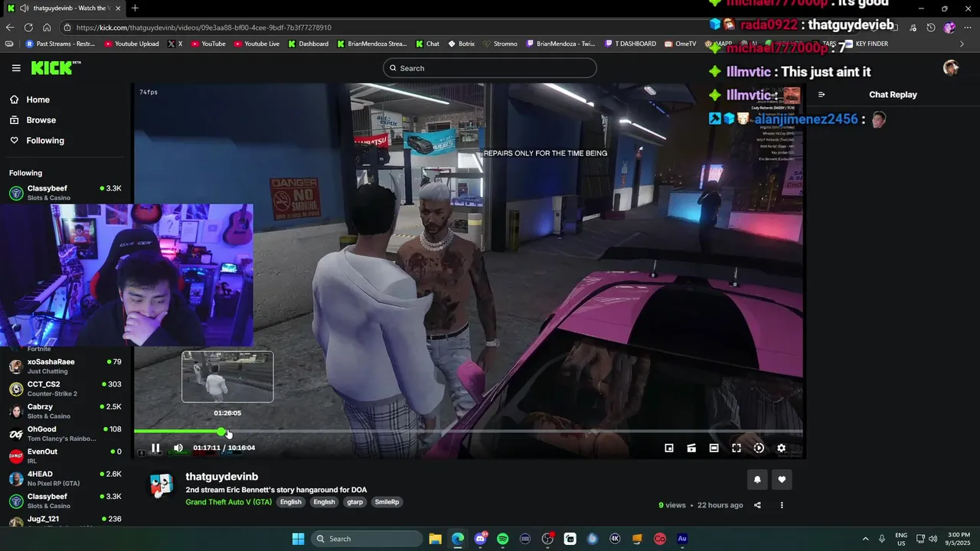The height and width of the screenshot is (551, 980).
Task: Select the gtarp tag
Action: pos(354,502)
